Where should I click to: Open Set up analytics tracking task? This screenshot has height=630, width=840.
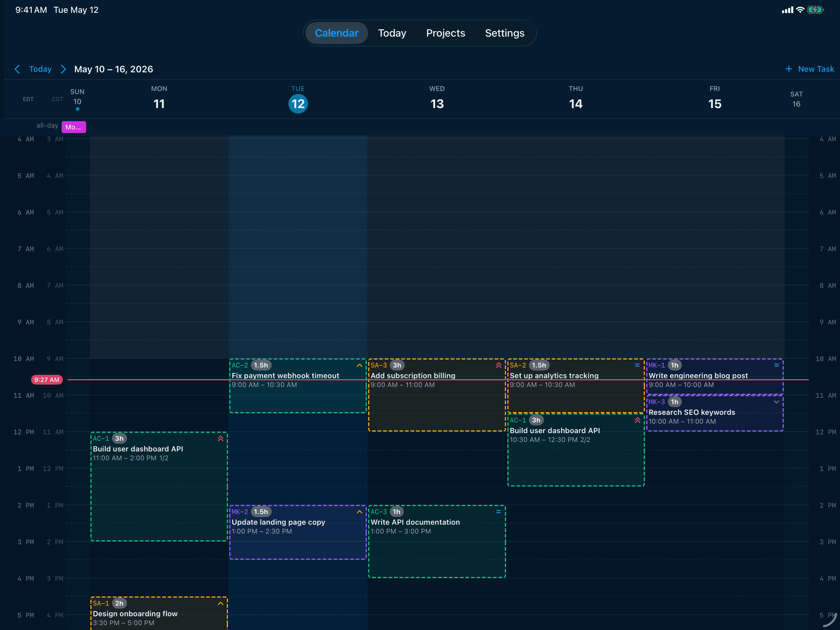[576, 386]
